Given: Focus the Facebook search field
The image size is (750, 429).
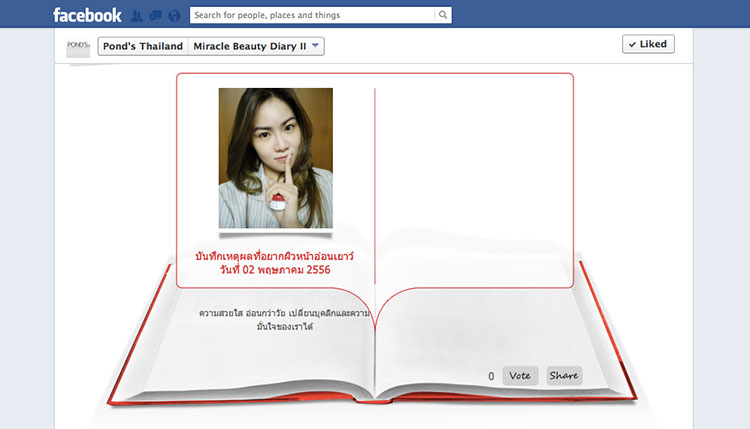Looking at the screenshot, I should [312, 15].
